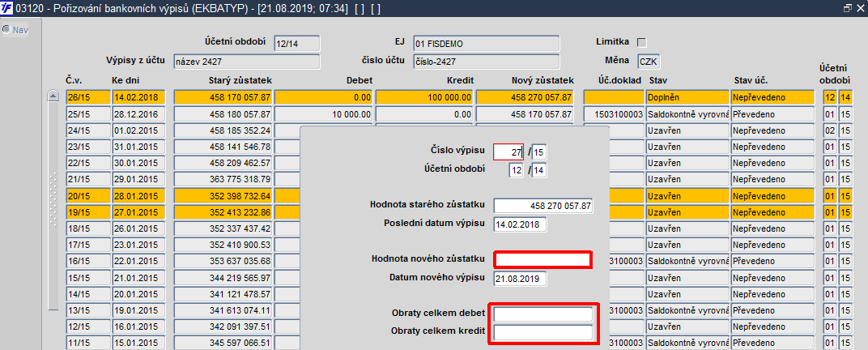This screenshot has width=868, height=350.
Task: Select highlighted row 20/15
Action: (87, 196)
